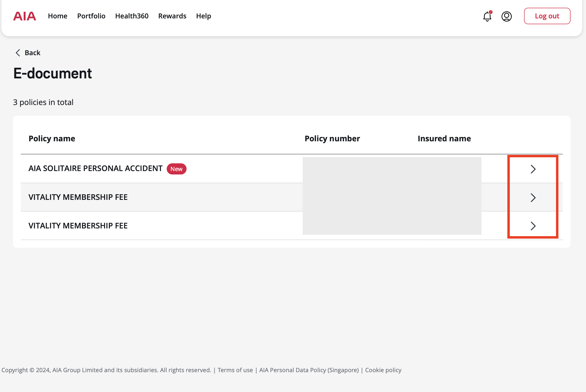Expand the AIA Solitaire Personal Accident chevron
The height and width of the screenshot is (392, 586).
533,169
